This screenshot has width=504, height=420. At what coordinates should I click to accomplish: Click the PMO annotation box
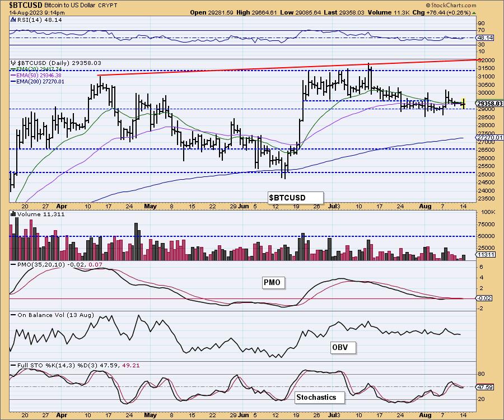pos(273,283)
